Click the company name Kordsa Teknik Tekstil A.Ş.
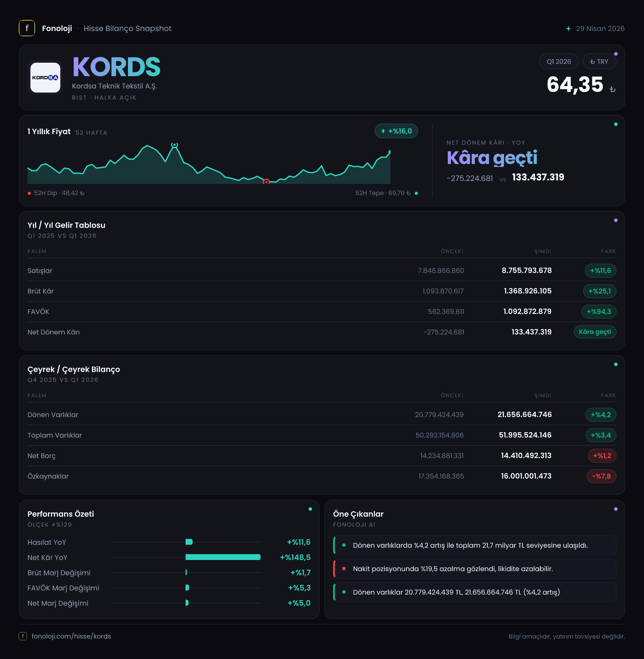The height and width of the screenshot is (659, 644). pyautogui.click(x=114, y=86)
